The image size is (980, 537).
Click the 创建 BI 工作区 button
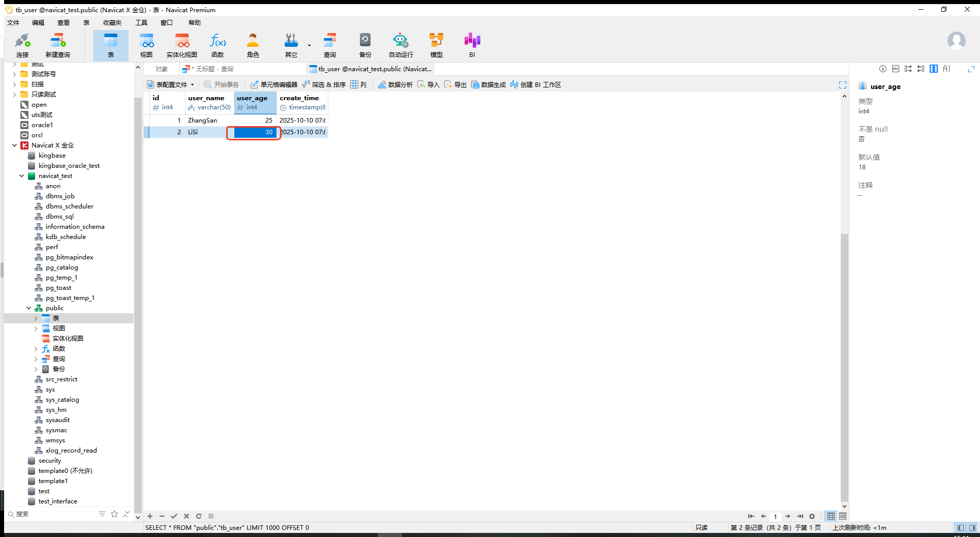(536, 85)
